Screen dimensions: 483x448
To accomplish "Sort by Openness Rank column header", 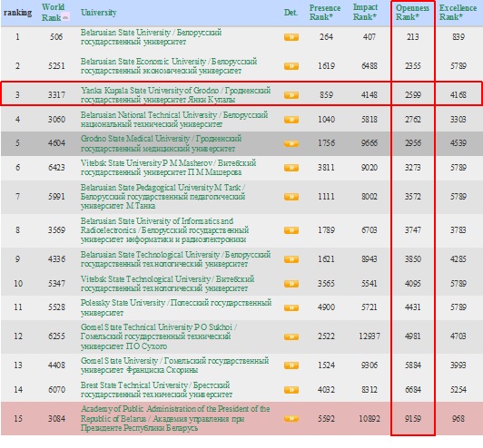I will click(412, 13).
